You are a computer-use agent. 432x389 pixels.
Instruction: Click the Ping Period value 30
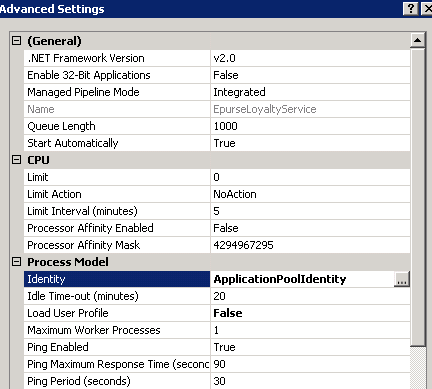pos(310,381)
